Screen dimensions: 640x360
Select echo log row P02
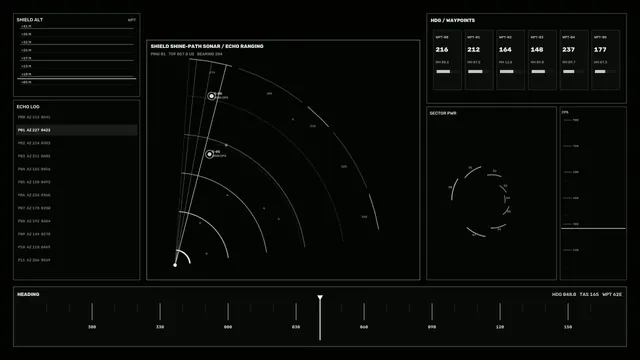point(77,143)
